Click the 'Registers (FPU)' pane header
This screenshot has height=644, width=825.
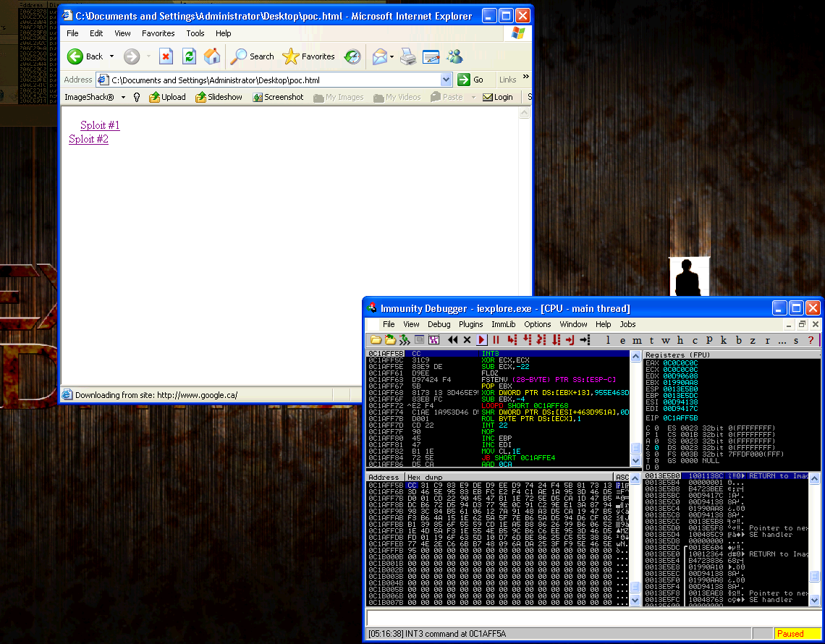click(x=732, y=355)
